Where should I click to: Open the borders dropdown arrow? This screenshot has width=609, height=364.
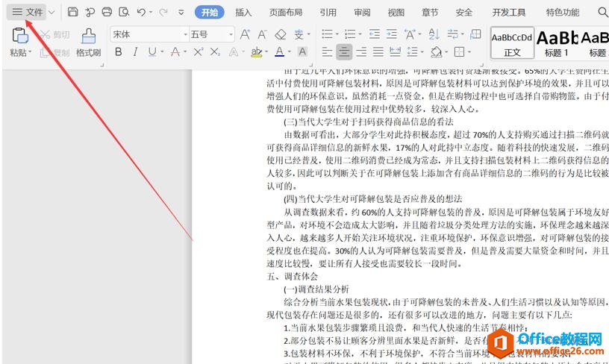tap(469, 51)
